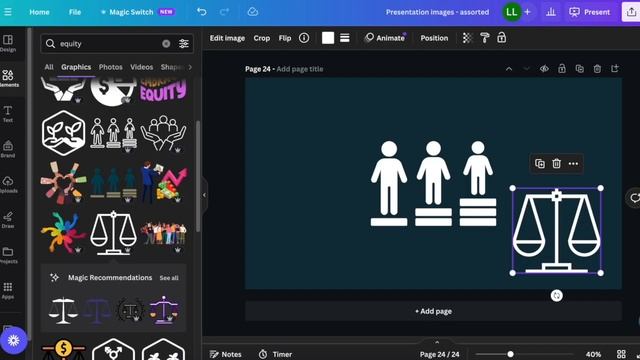Select three people on blocks graphic
640x360 pixels.
pyautogui.click(x=113, y=133)
